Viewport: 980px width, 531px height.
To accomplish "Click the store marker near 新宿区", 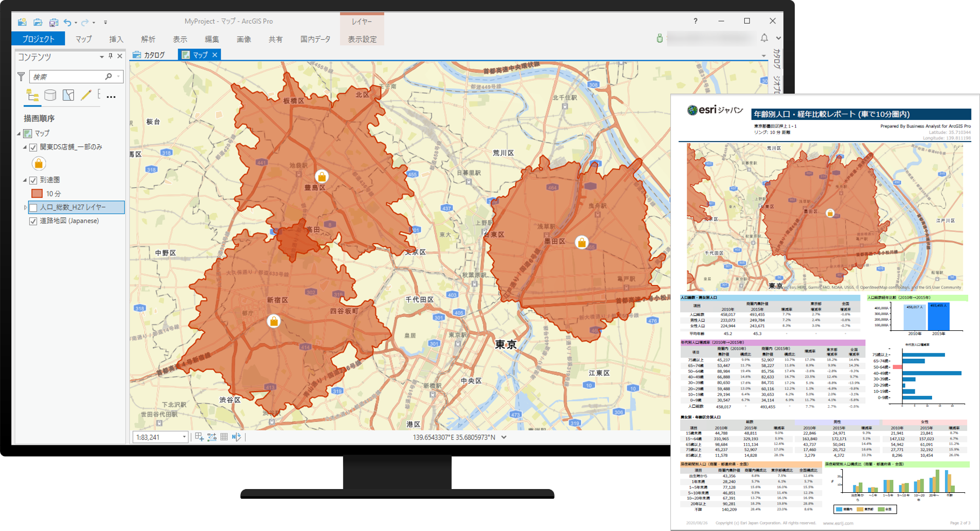I will pyautogui.click(x=274, y=321).
